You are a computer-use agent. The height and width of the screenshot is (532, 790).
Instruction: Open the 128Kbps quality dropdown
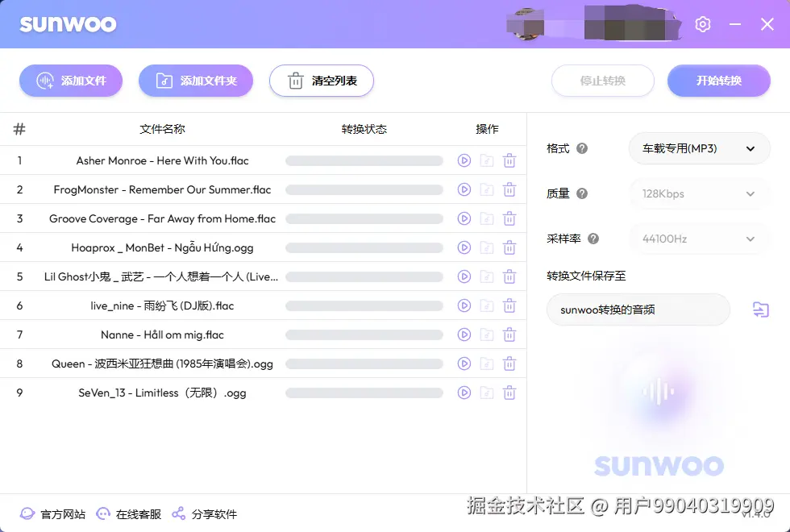coord(700,194)
